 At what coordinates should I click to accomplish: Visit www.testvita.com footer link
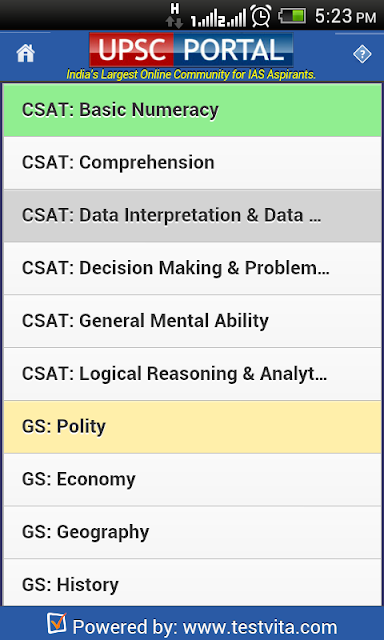[x=260, y=627]
